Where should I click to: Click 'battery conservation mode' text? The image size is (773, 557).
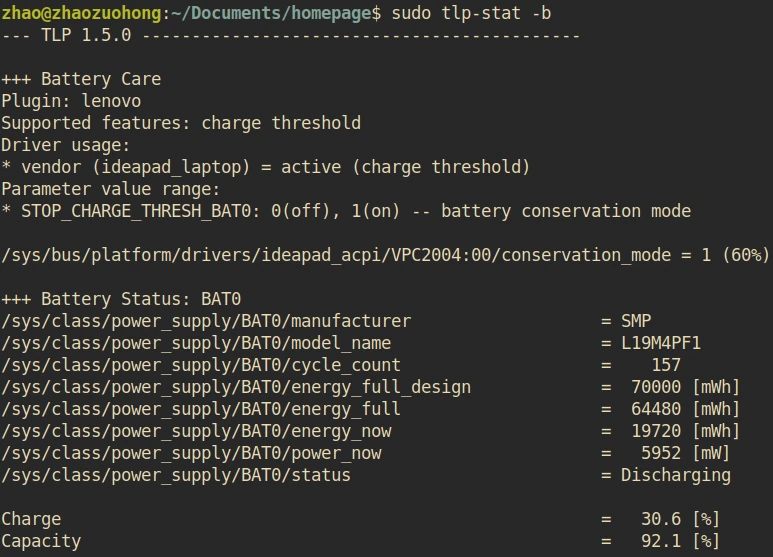tap(566, 211)
